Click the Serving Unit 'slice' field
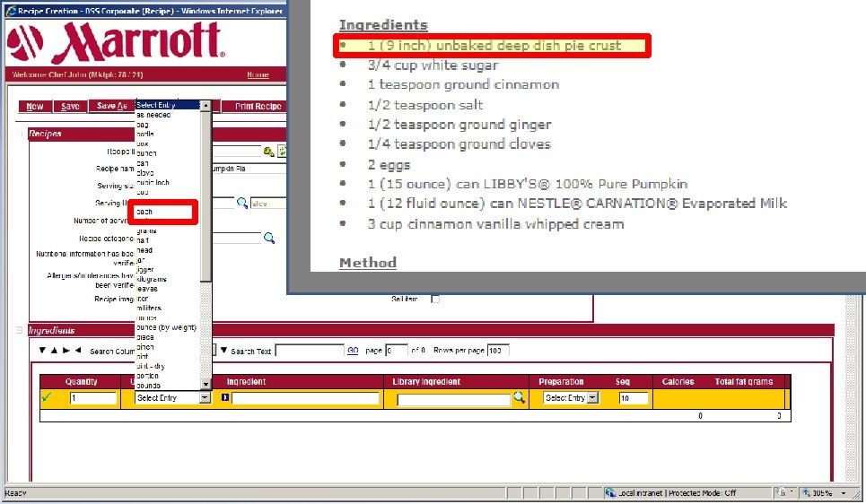866x504 pixels. pyautogui.click(x=268, y=204)
